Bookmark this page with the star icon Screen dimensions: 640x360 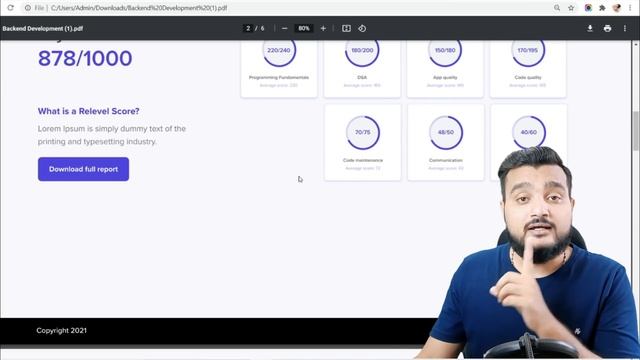pos(571,8)
